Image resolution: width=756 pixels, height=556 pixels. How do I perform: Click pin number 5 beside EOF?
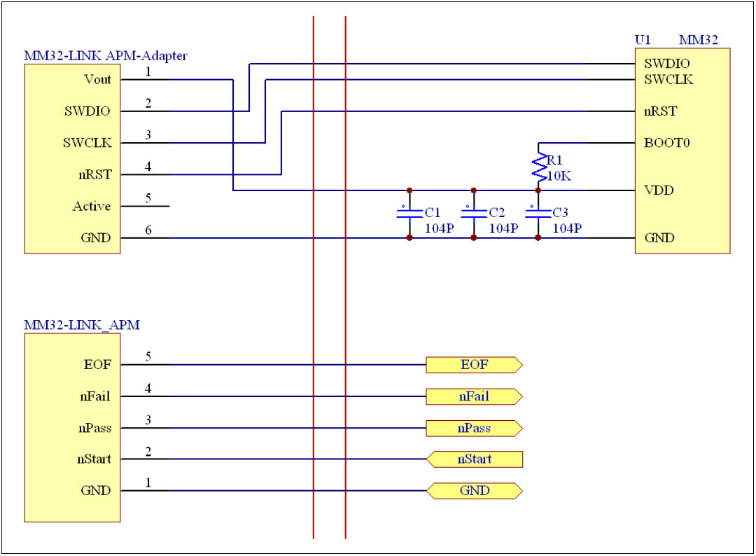pos(148,356)
